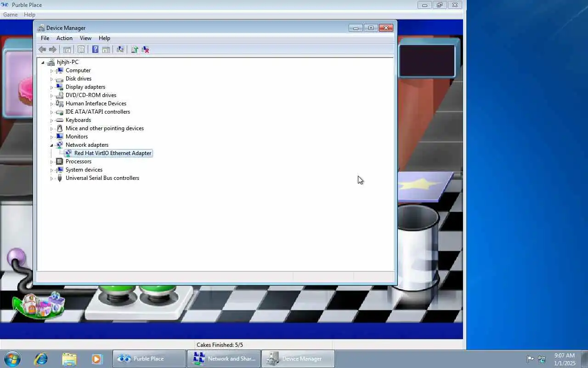This screenshot has width=588, height=368.
Task: Collapse the hjhjh-PC root node
Action: [x=43, y=62]
